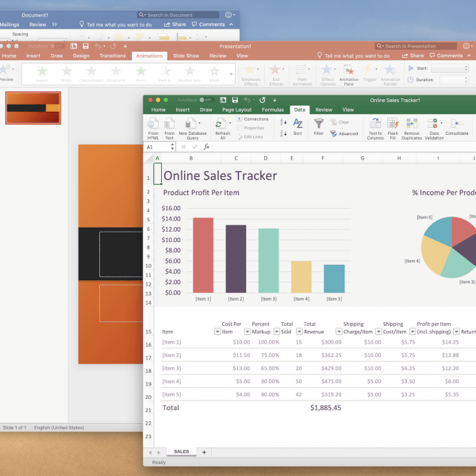The height and width of the screenshot is (476, 476).
Task: Click From Text import icon in Excel
Action: coord(169,124)
